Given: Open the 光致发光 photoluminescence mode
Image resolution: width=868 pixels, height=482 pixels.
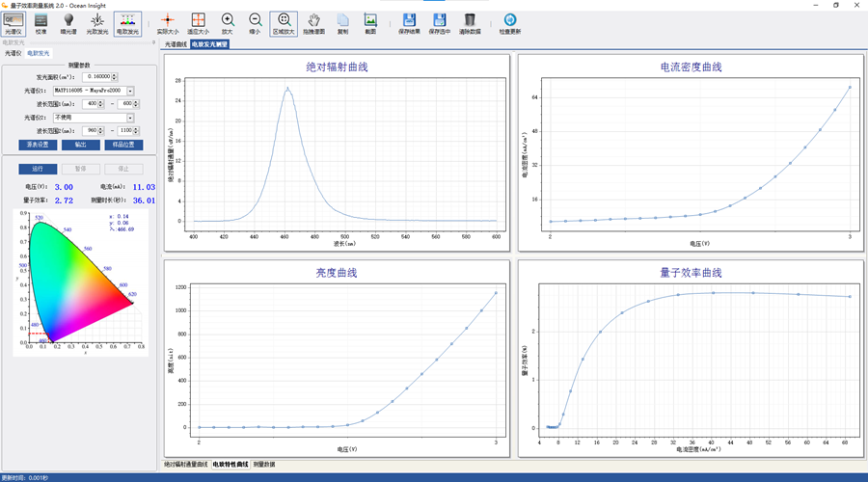Looking at the screenshot, I should 98,22.
